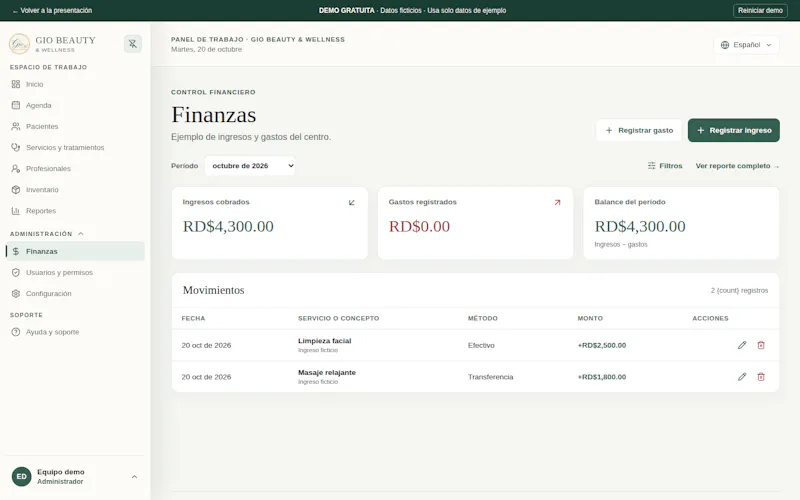The width and height of the screenshot is (800, 500).
Task: Select Profesionales menu item
Action: click(x=75, y=168)
